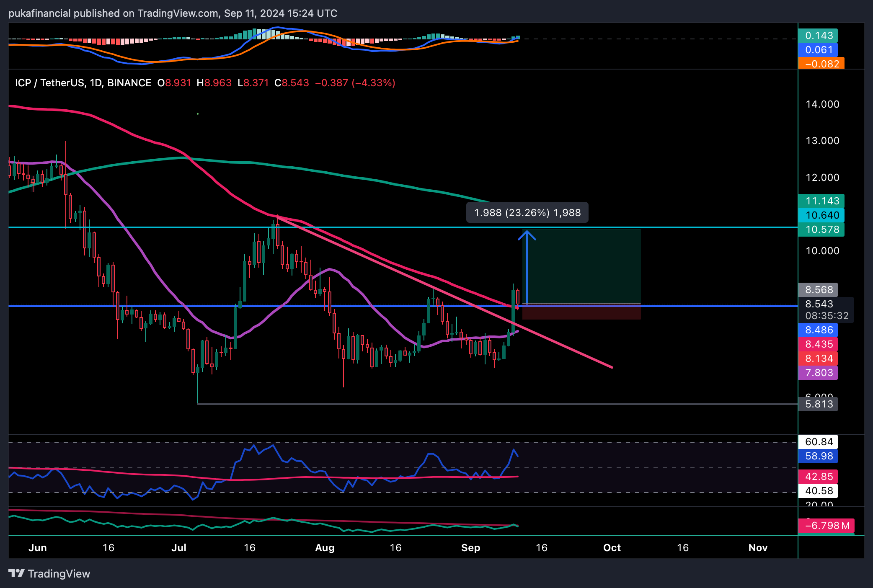Click the low value L8.371 in header

[x=253, y=83]
